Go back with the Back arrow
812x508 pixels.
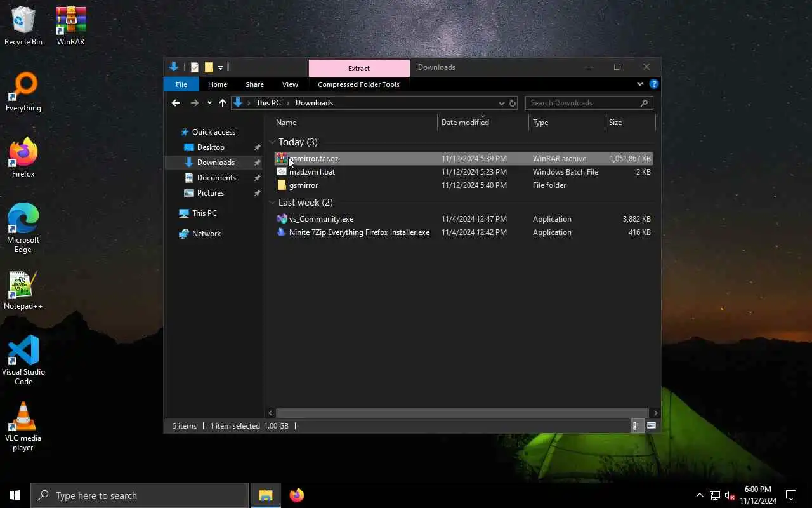pos(176,103)
